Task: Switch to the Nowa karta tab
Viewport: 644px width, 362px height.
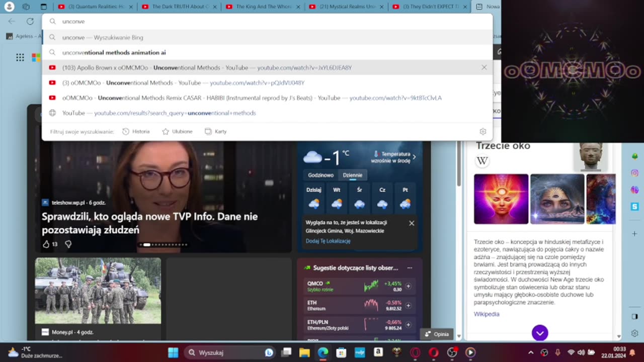Action: 487,7
